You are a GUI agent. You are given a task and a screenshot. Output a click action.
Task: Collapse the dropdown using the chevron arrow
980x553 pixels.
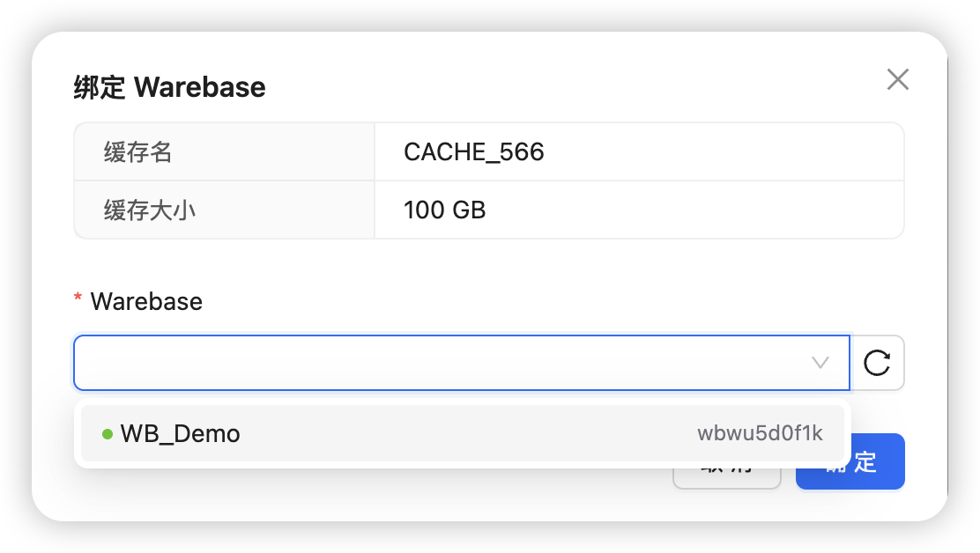click(x=820, y=363)
